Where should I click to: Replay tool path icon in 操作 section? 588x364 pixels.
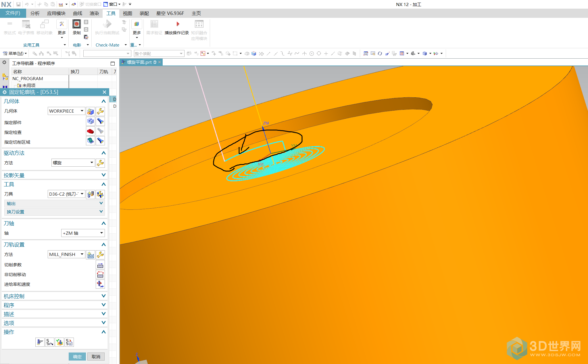(50, 342)
